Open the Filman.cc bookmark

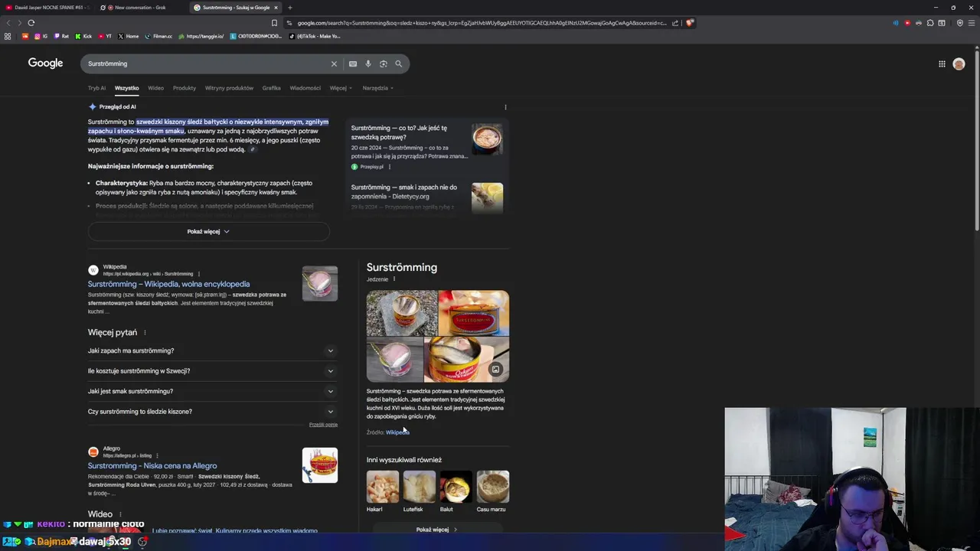pos(159,36)
